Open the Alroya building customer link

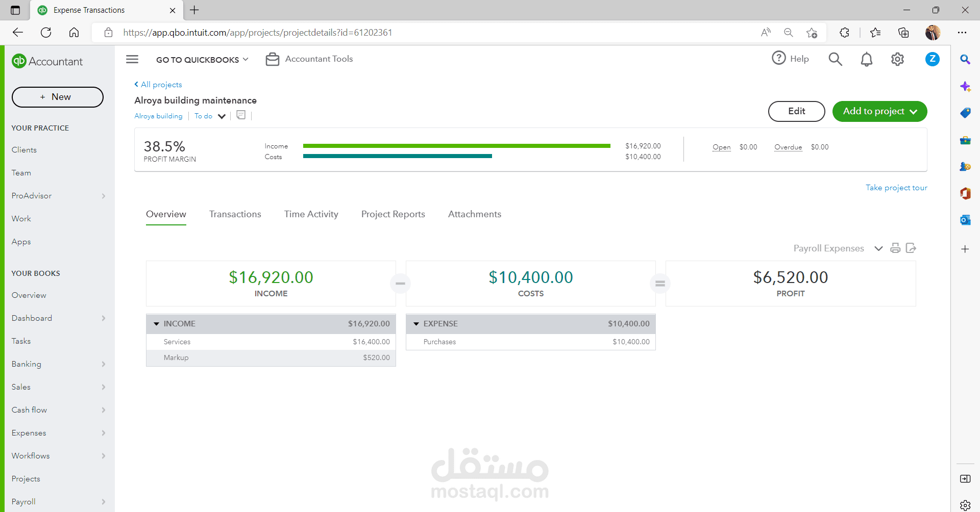(x=158, y=116)
